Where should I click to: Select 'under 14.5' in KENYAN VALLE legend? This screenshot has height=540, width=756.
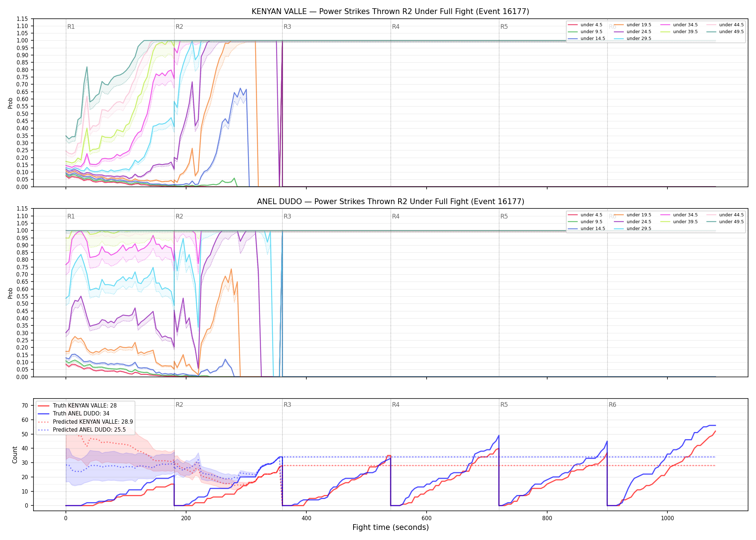click(x=586, y=39)
